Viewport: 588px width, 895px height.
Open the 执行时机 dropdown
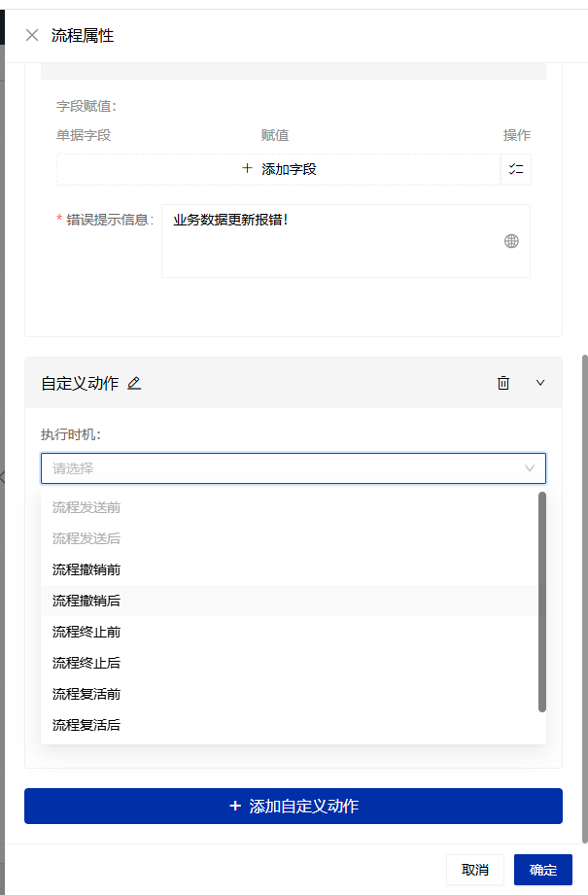pyautogui.click(x=294, y=468)
